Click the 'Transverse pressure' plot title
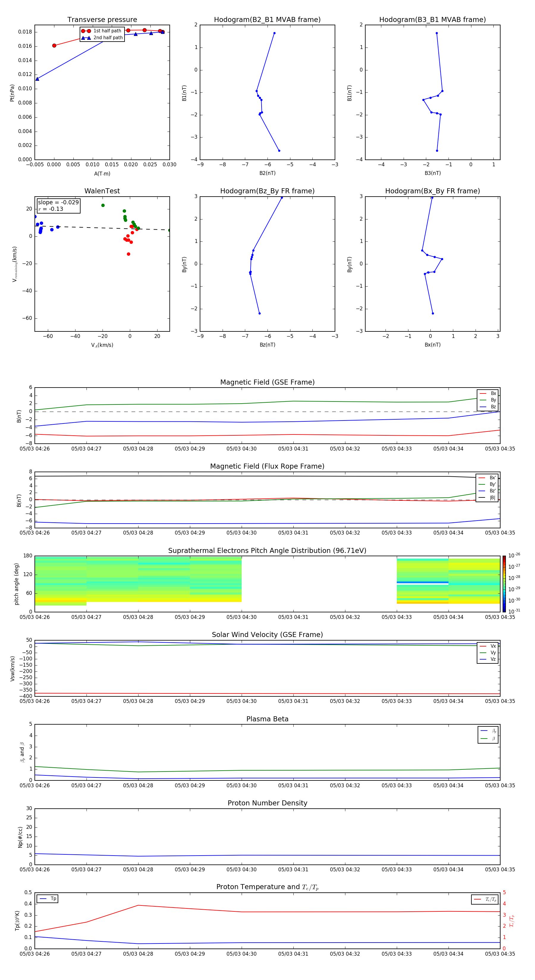The width and height of the screenshot is (535, 980). pyautogui.click(x=102, y=20)
